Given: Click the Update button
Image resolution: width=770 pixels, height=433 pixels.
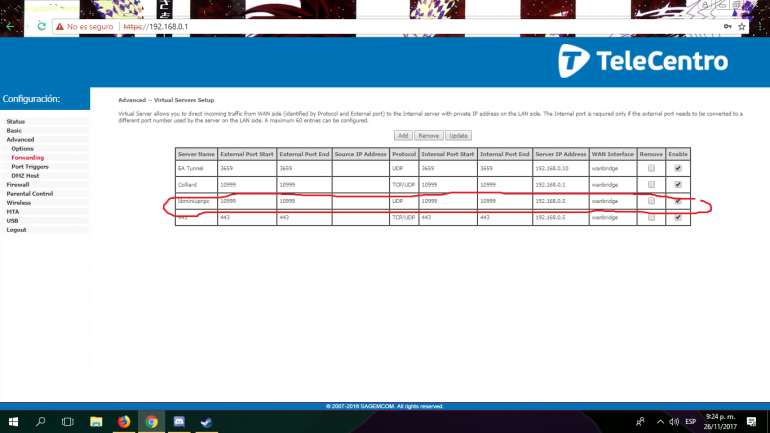Looking at the screenshot, I should [x=458, y=135].
